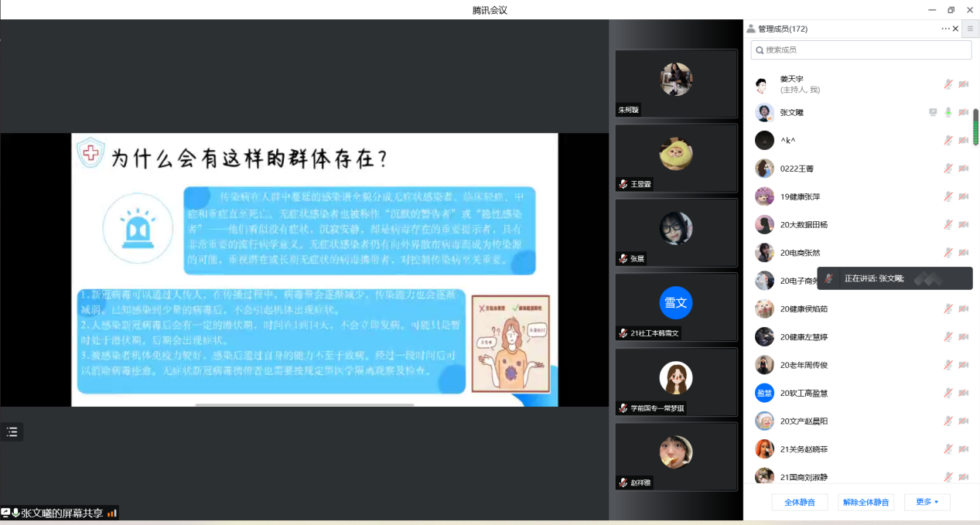This screenshot has width=980, height=525.
Task: Click the signal strength icon by screen share label
Action: click(x=112, y=513)
